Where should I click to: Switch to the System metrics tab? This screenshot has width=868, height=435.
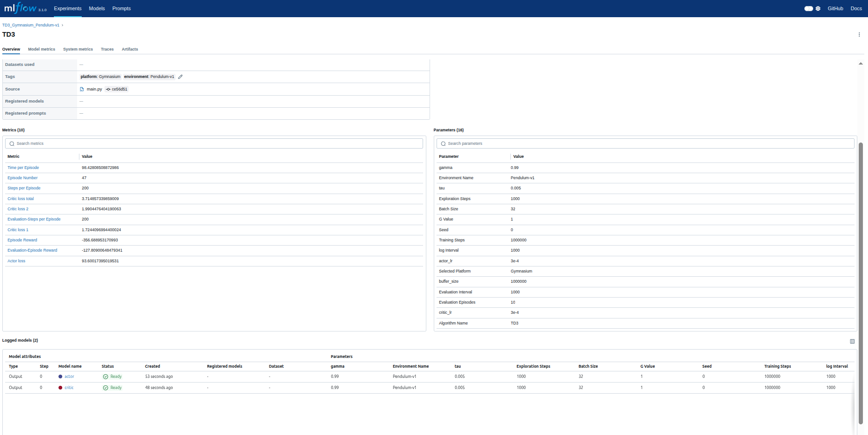pyautogui.click(x=78, y=49)
